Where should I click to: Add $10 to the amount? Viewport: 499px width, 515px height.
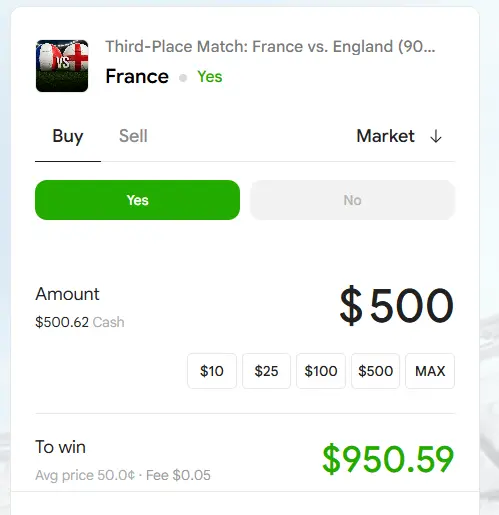tap(212, 371)
